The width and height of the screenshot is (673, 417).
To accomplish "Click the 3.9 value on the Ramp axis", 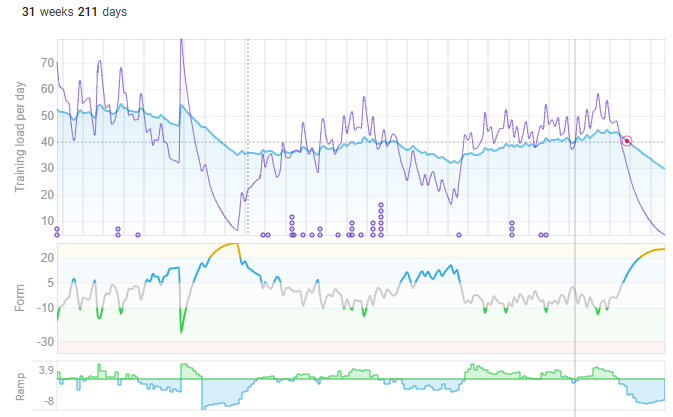I will coord(44,370).
